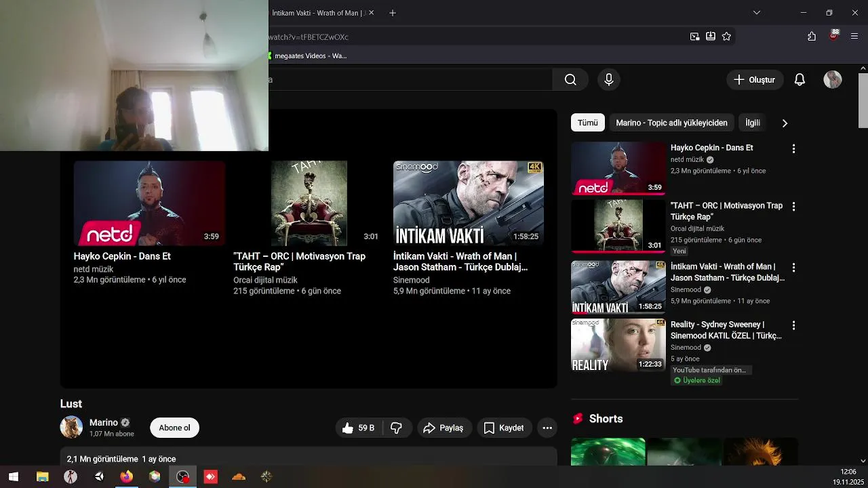Click the YouTube search magnifier button

coord(570,80)
